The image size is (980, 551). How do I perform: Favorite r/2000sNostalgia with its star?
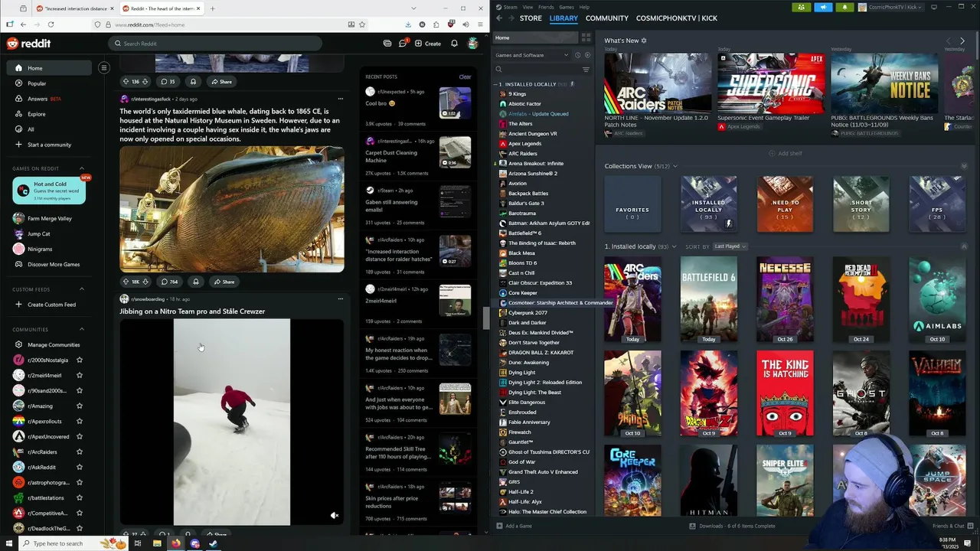80,360
